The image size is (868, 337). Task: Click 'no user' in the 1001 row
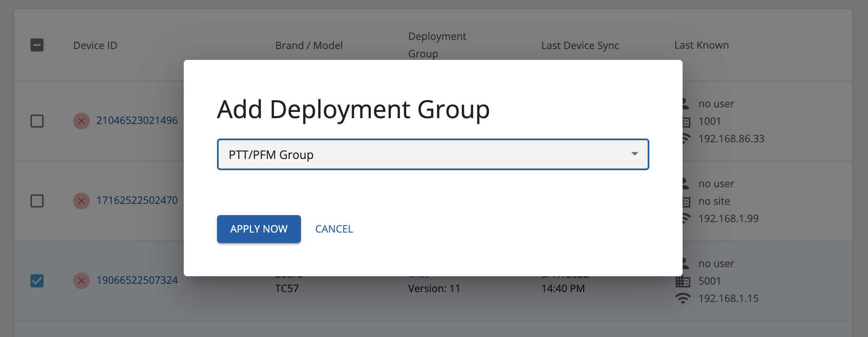tap(716, 104)
